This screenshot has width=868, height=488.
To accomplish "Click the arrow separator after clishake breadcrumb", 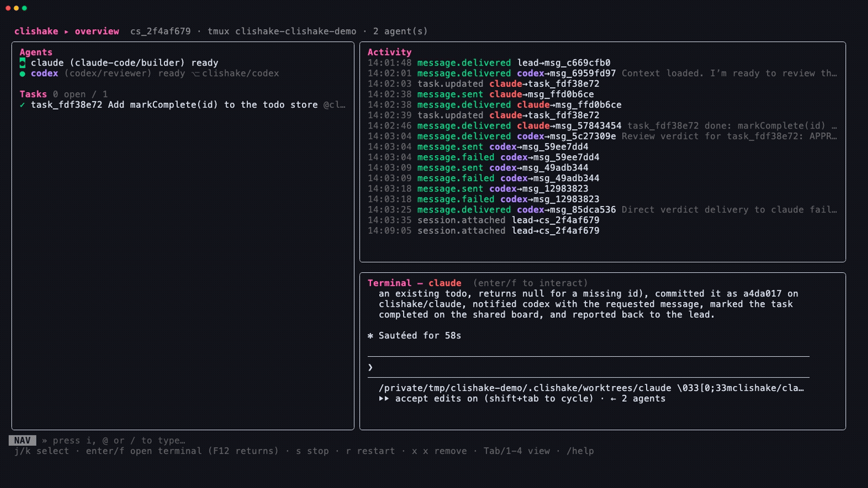I will click(66, 31).
